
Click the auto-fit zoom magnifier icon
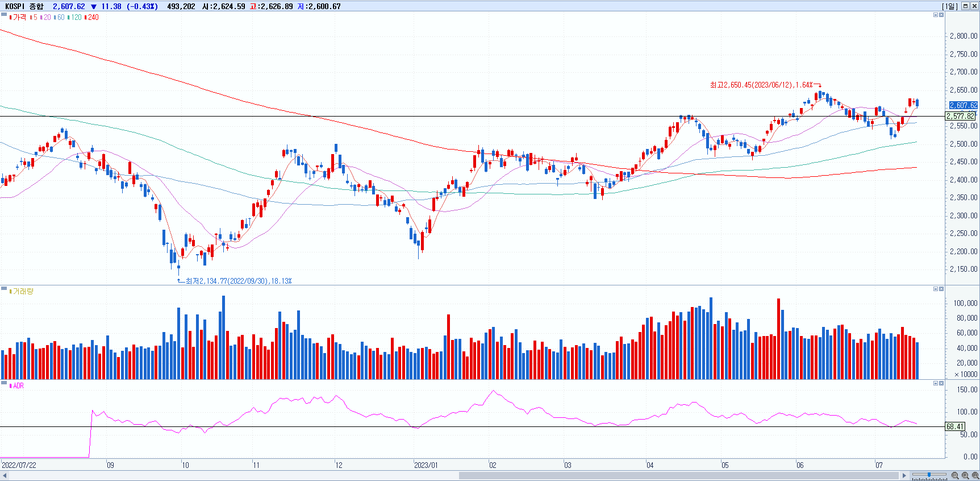pyautogui.click(x=975, y=475)
